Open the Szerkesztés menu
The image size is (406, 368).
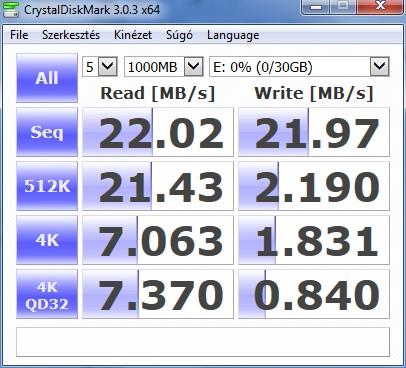click(x=71, y=35)
